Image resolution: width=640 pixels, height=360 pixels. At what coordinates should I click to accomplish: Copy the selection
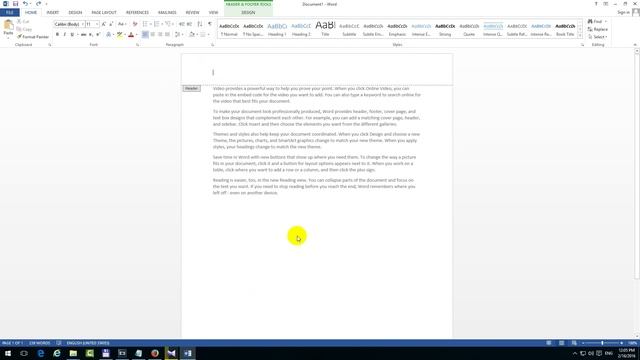point(24,29)
